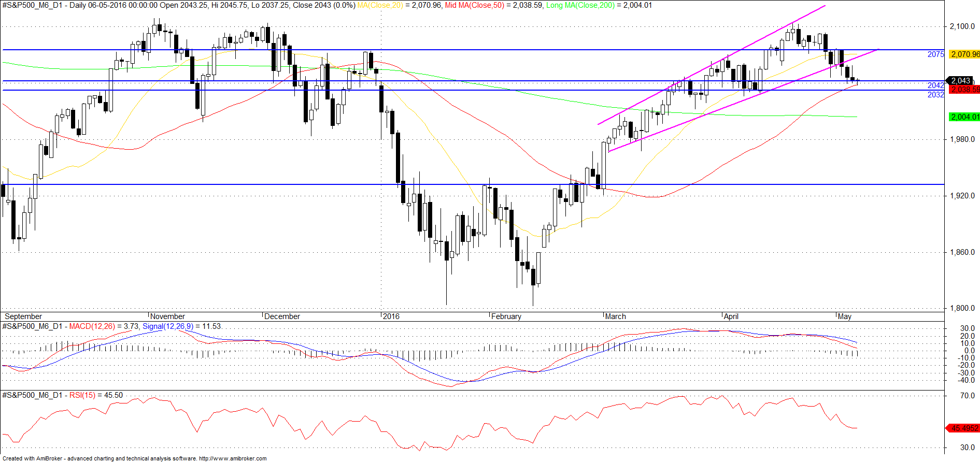Click the 2,100 price axis label
980x462 pixels.
click(962, 26)
